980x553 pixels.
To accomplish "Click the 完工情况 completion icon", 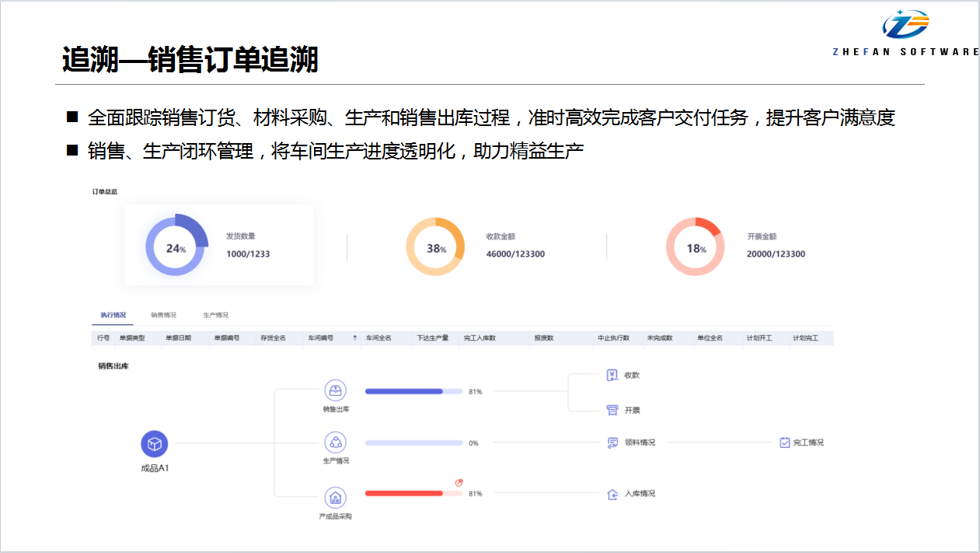I will [x=785, y=443].
